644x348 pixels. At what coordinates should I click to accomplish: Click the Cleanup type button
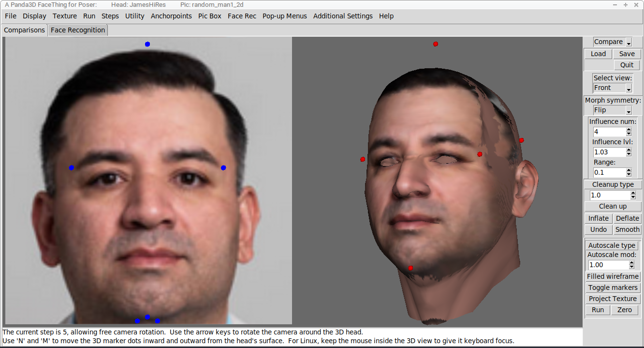[x=613, y=184]
